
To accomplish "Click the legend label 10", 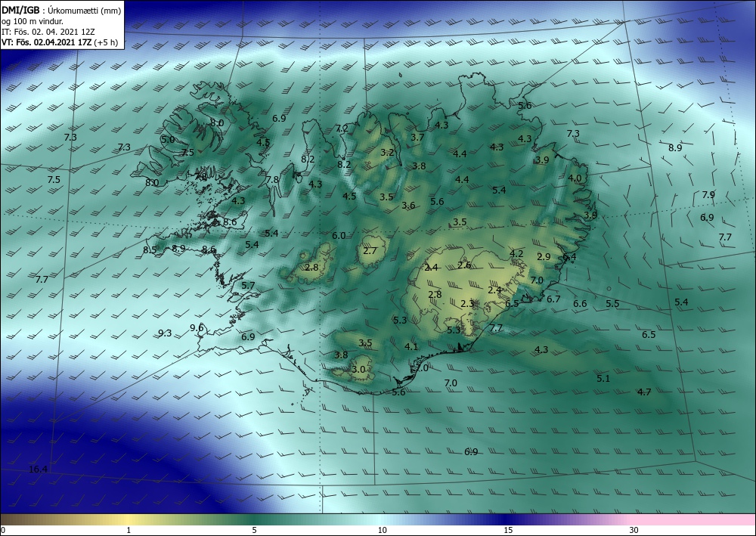I will click(x=382, y=530).
